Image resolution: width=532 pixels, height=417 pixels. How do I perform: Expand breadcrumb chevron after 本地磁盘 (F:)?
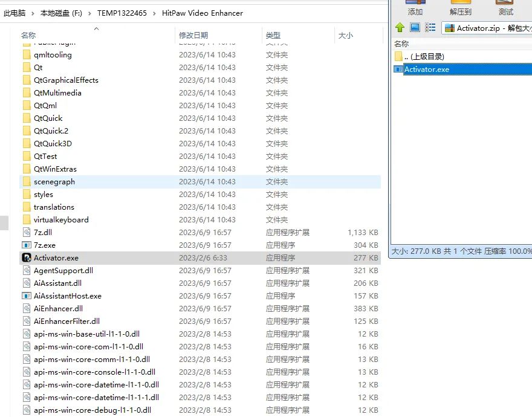tap(89, 13)
